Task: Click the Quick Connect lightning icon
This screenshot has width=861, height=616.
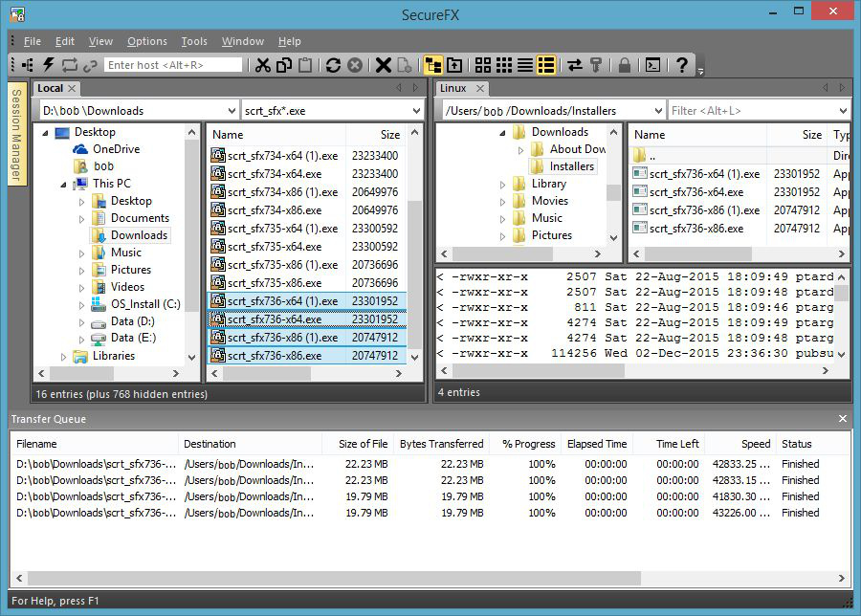Action: point(48,65)
